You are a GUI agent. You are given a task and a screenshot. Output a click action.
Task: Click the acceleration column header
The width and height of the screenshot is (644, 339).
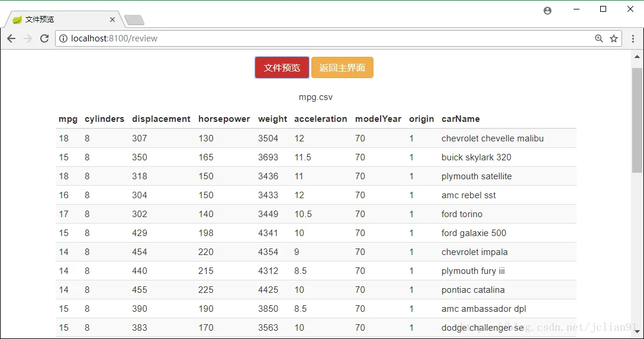[320, 119]
